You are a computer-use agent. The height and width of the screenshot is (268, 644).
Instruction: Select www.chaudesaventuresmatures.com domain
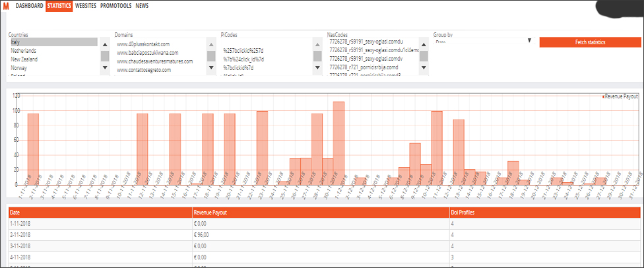coord(155,61)
